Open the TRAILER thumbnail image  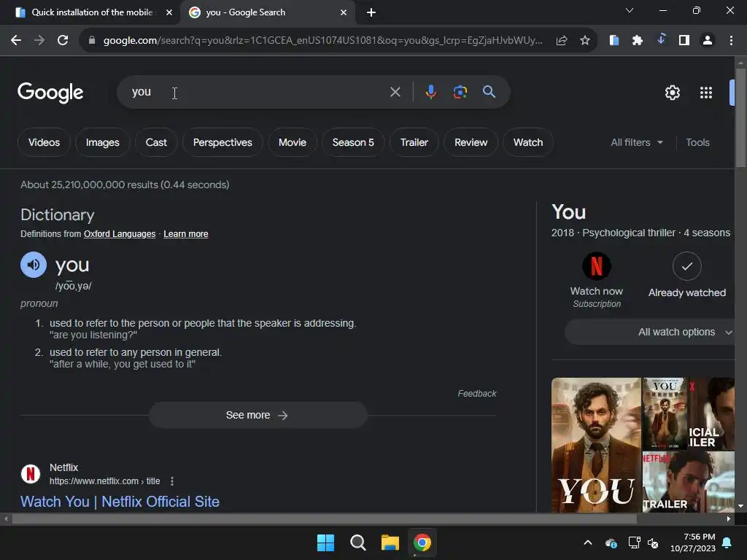pyautogui.click(x=688, y=481)
